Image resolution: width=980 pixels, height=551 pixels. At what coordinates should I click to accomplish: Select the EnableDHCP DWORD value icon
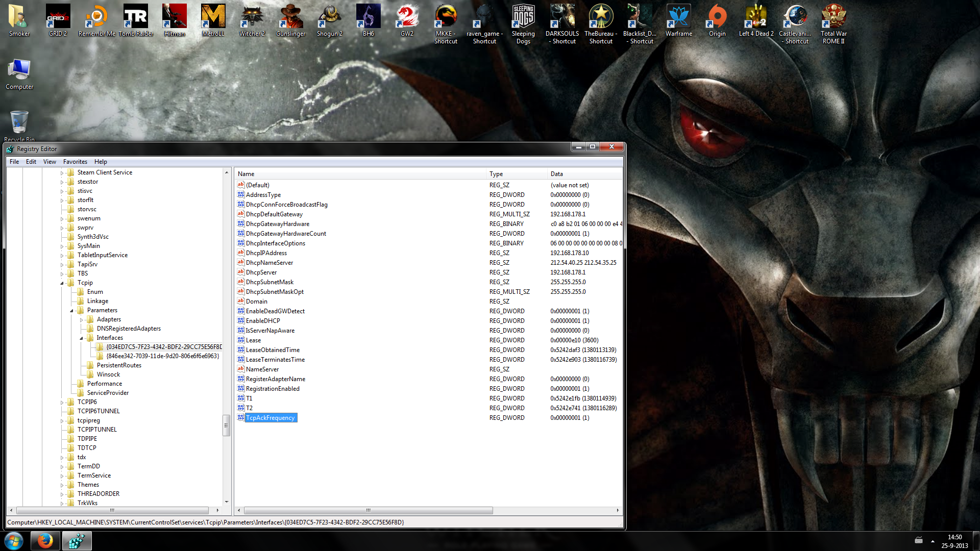(x=240, y=320)
